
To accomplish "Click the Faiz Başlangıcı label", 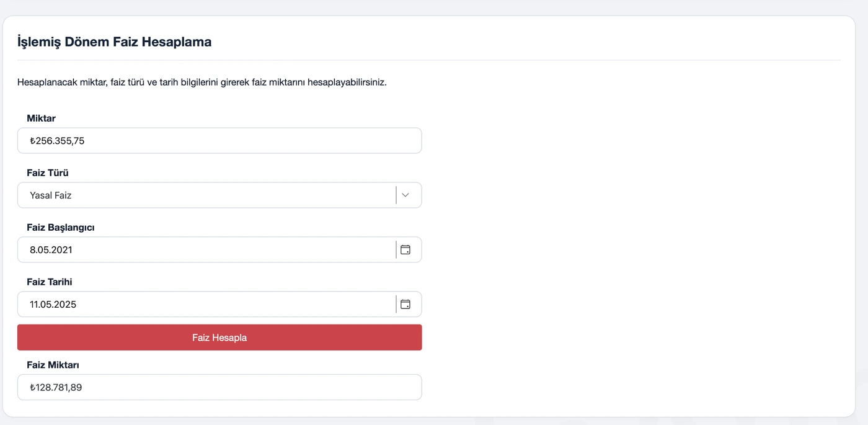I will 61,227.
